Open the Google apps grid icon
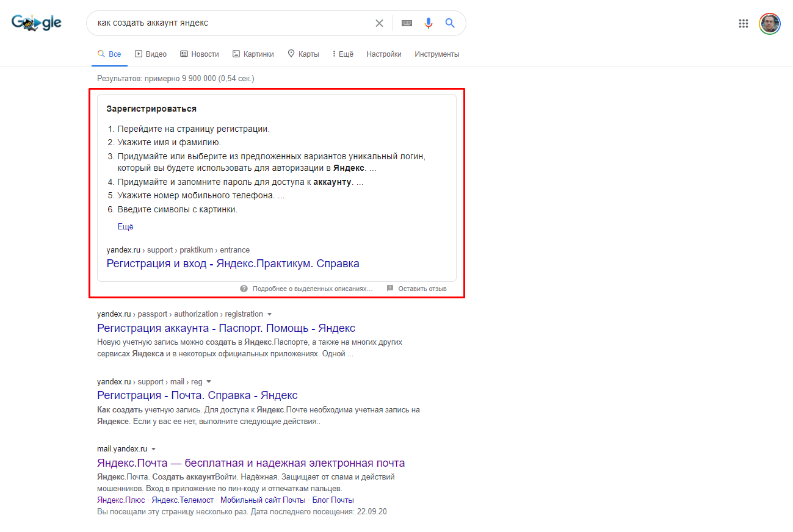Image resolution: width=793 pixels, height=532 pixels. 743,23
